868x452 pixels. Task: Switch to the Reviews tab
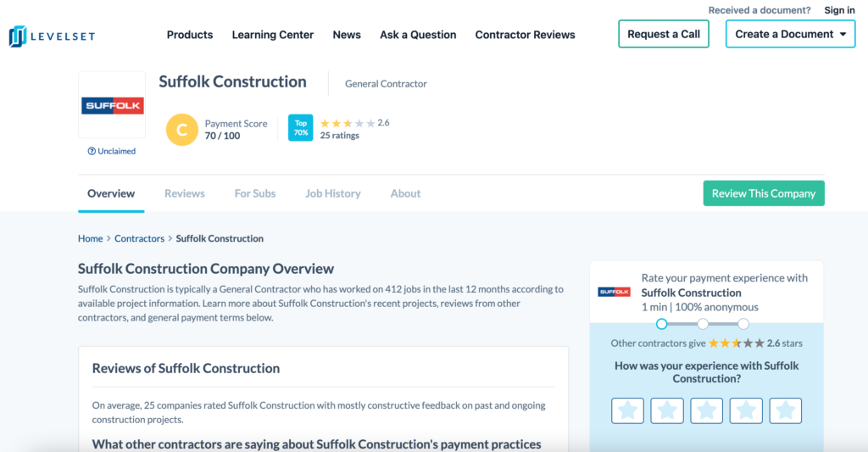click(185, 193)
